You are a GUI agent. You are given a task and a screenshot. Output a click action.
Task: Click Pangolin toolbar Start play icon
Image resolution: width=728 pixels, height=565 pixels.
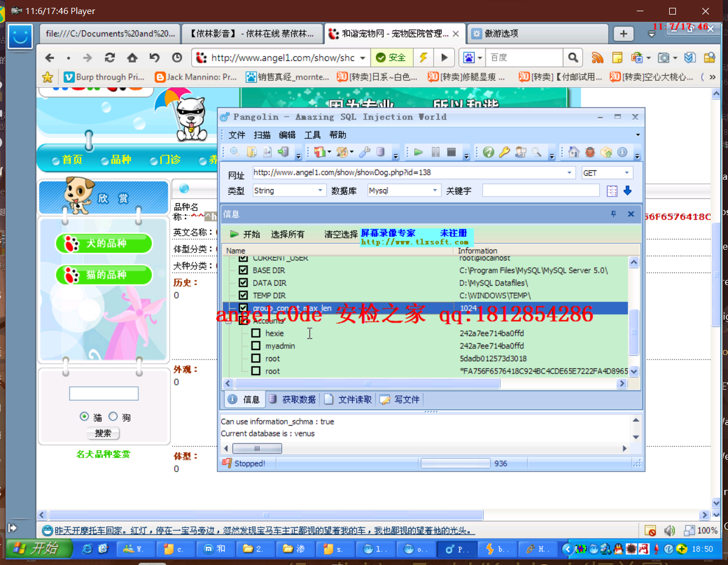coord(418,152)
